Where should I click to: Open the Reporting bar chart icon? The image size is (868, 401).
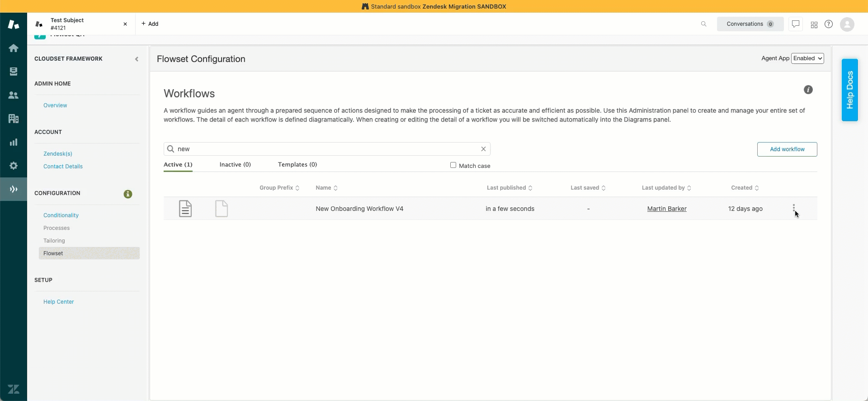[14, 142]
